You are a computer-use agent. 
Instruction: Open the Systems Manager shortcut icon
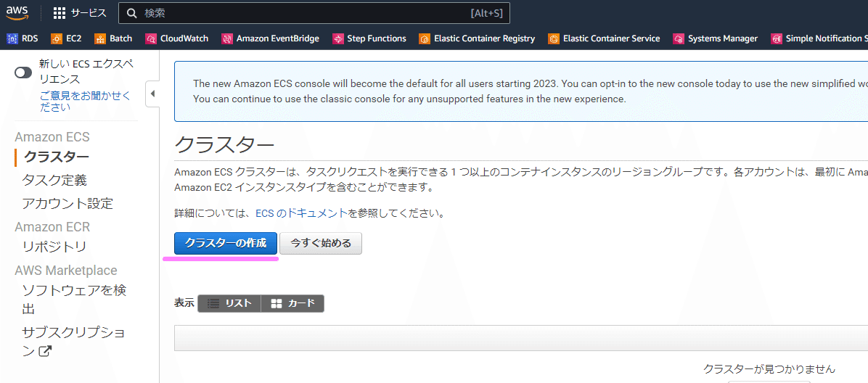click(679, 38)
